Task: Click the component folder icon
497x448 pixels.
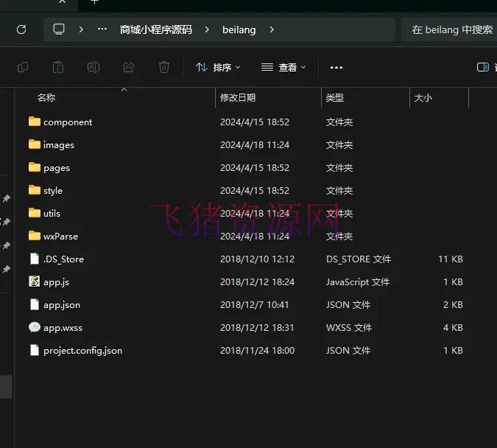Action: click(34, 121)
